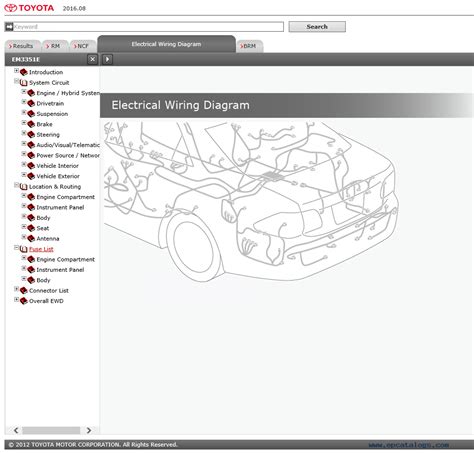Image resolution: width=474 pixels, height=453 pixels.
Task: Open Audio/Visual/Telematics tree item
Action: pyautogui.click(x=68, y=145)
